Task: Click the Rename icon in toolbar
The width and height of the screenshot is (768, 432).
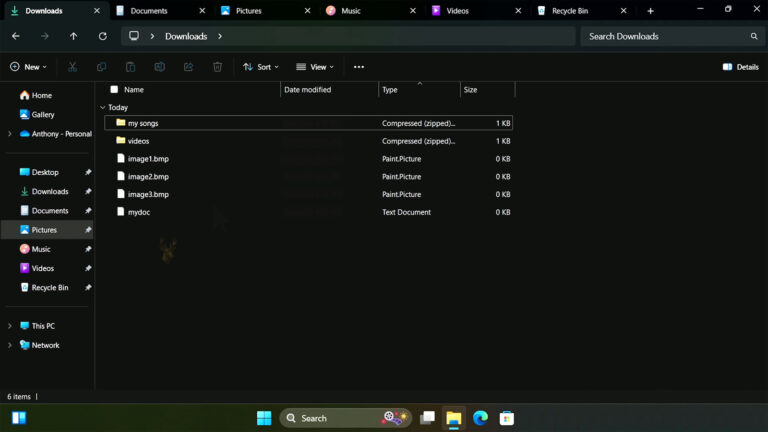Action: click(x=159, y=67)
